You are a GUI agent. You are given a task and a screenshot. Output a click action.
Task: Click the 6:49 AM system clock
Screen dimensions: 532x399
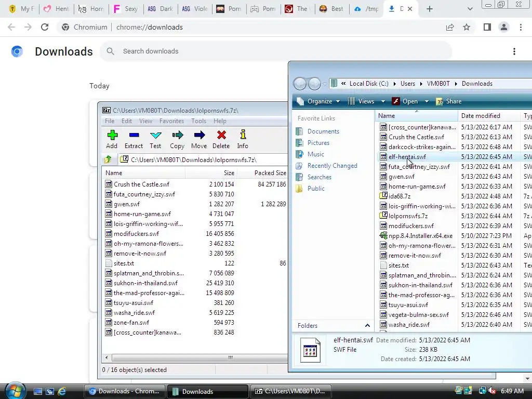click(512, 391)
